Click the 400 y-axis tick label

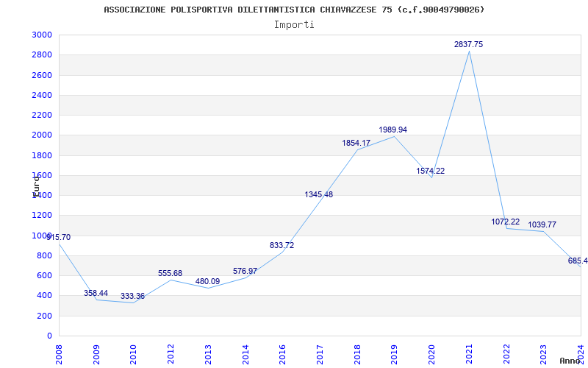[x=44, y=296]
